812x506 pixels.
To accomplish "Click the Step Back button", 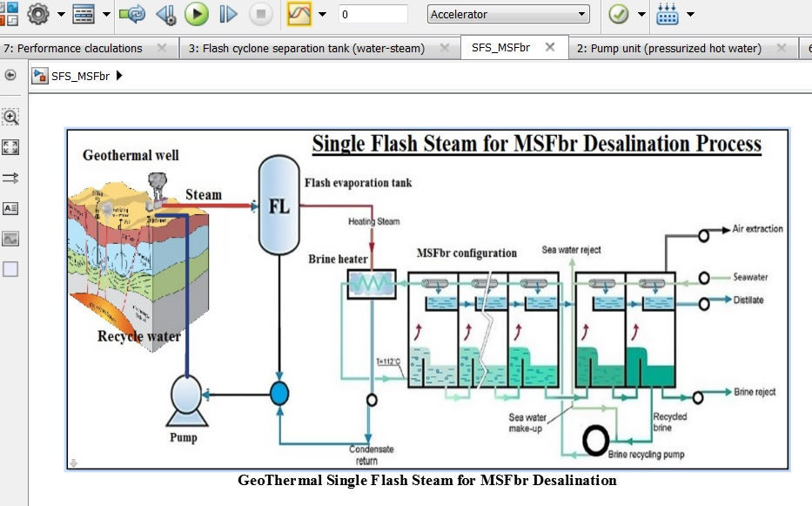I will click(166, 14).
